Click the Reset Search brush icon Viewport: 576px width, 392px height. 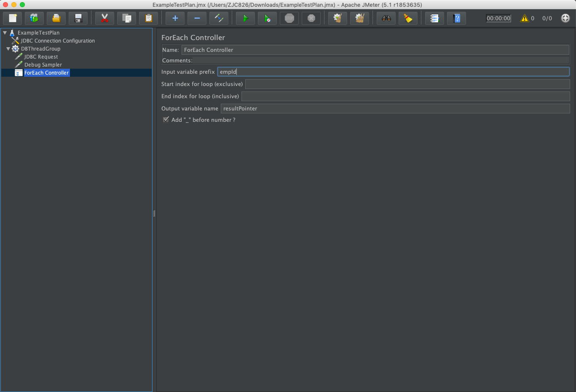[408, 18]
